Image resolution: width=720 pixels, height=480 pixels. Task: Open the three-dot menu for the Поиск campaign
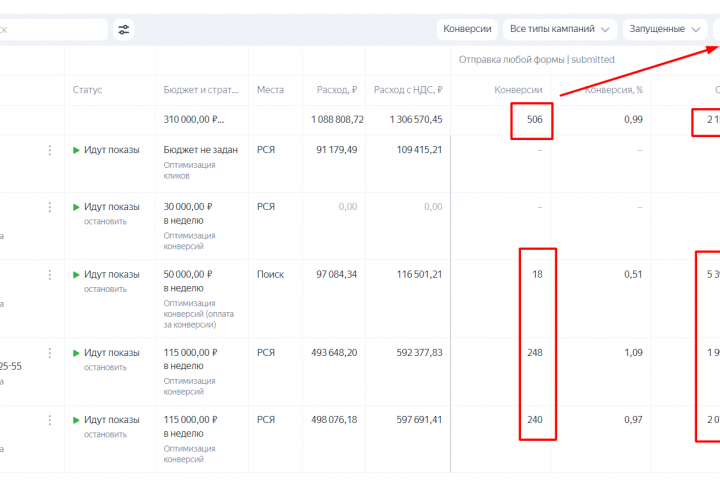50,275
